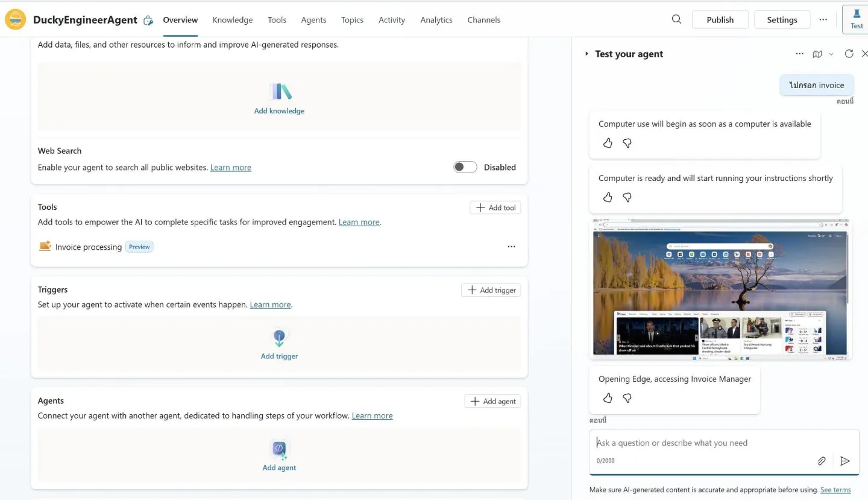Open the search icon in the top bar
The width and height of the screenshot is (868, 500).
coord(676,19)
